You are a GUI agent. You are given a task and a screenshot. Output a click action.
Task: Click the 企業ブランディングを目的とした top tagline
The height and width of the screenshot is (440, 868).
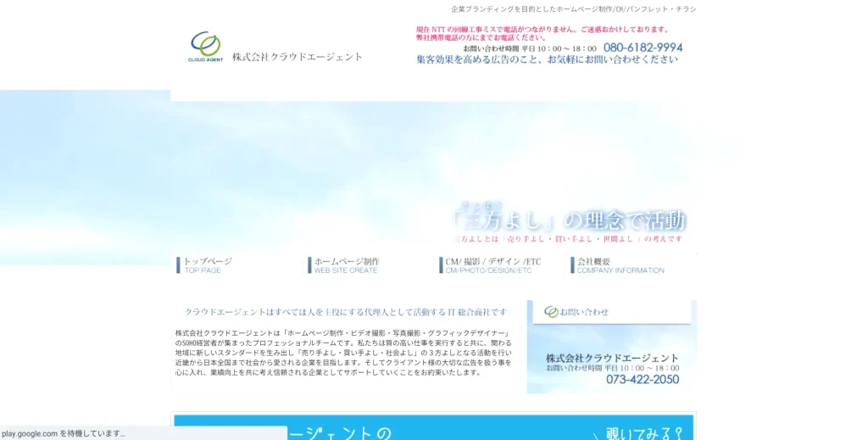point(574,8)
